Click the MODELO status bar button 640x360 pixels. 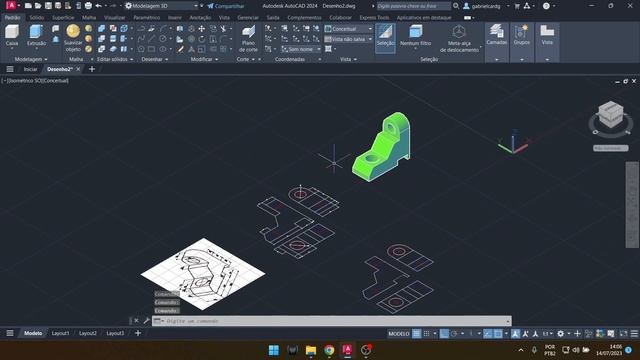coord(399,334)
